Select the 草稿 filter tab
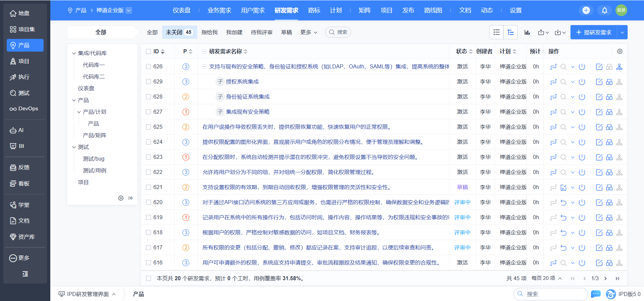644x301 pixels. pyautogui.click(x=286, y=33)
